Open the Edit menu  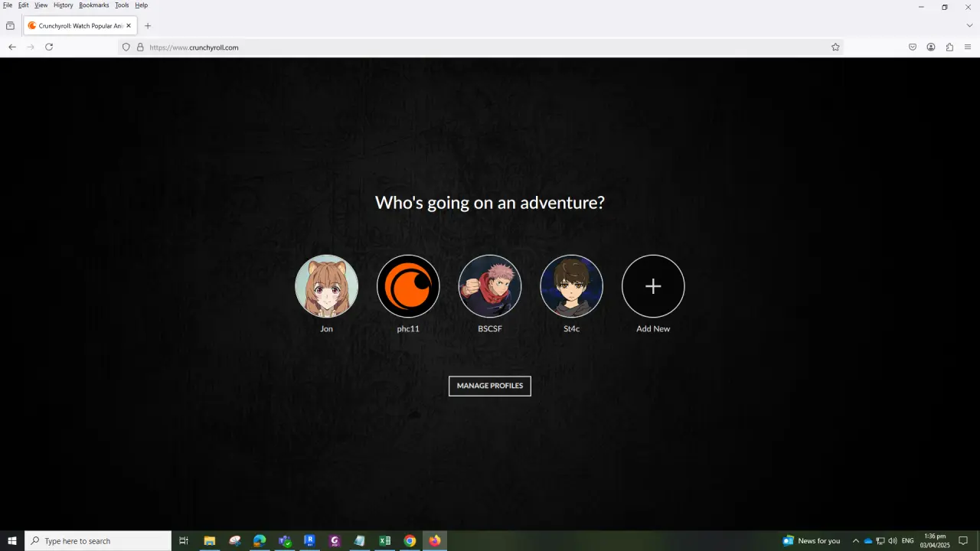pos(24,5)
